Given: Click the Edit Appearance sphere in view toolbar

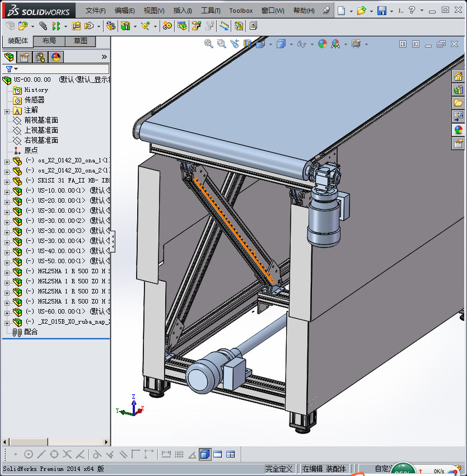Looking at the screenshot, I should point(323,44).
